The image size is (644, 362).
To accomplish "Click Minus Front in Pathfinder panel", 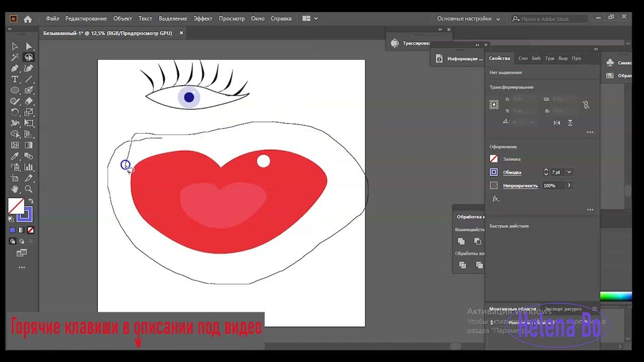I will point(477,241).
